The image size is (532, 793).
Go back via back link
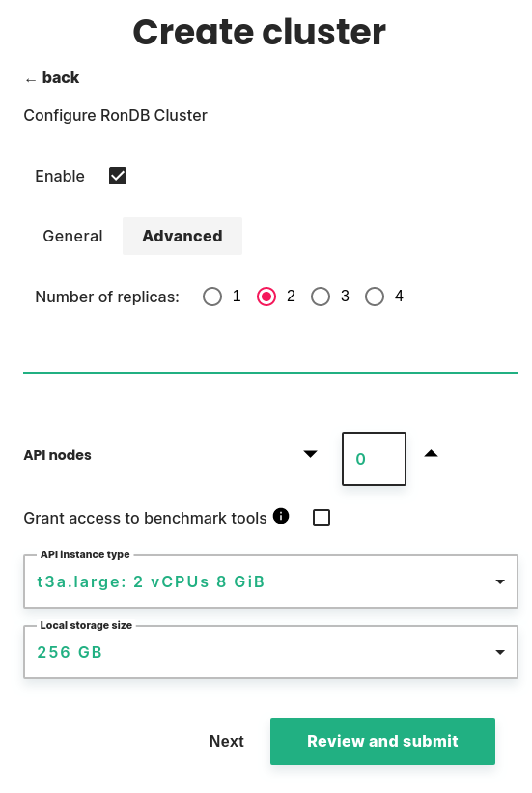(x=52, y=78)
